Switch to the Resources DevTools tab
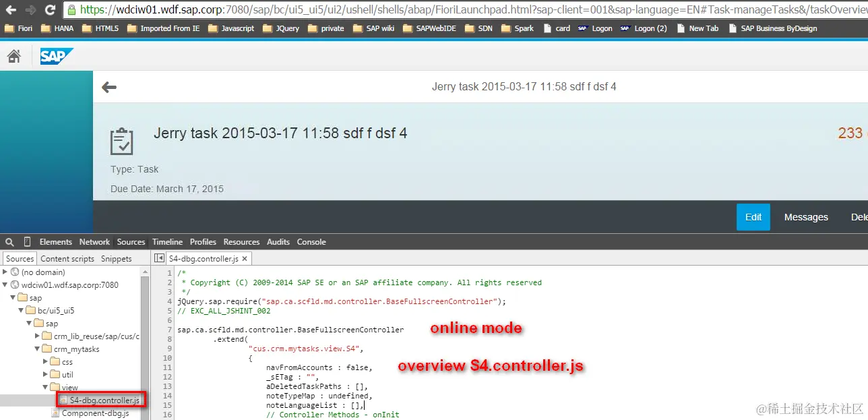Viewport: 868px width, 420px height. (241, 242)
